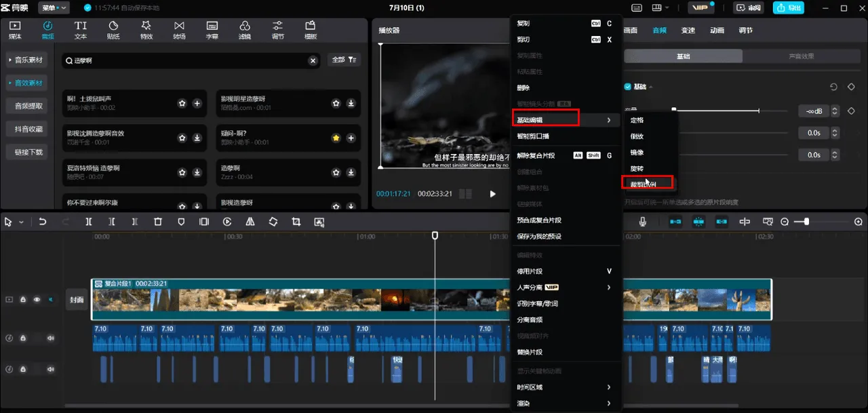Open the 贴纸 stickers panel

point(113,30)
